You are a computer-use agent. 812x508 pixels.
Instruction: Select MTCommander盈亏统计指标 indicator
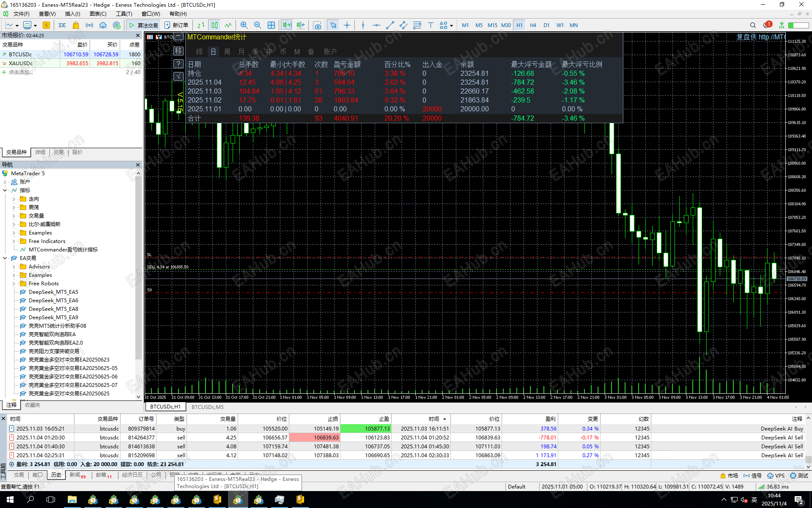click(x=63, y=250)
